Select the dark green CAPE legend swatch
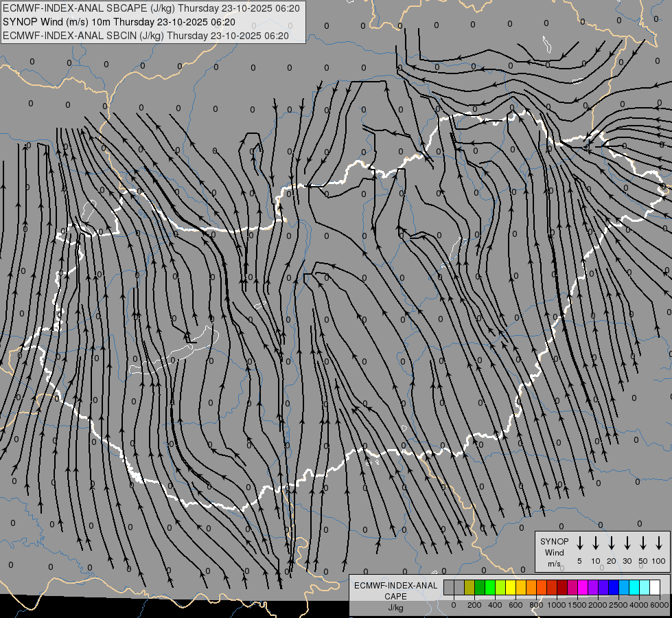Screen dimensions: 672x618 point(480,587)
